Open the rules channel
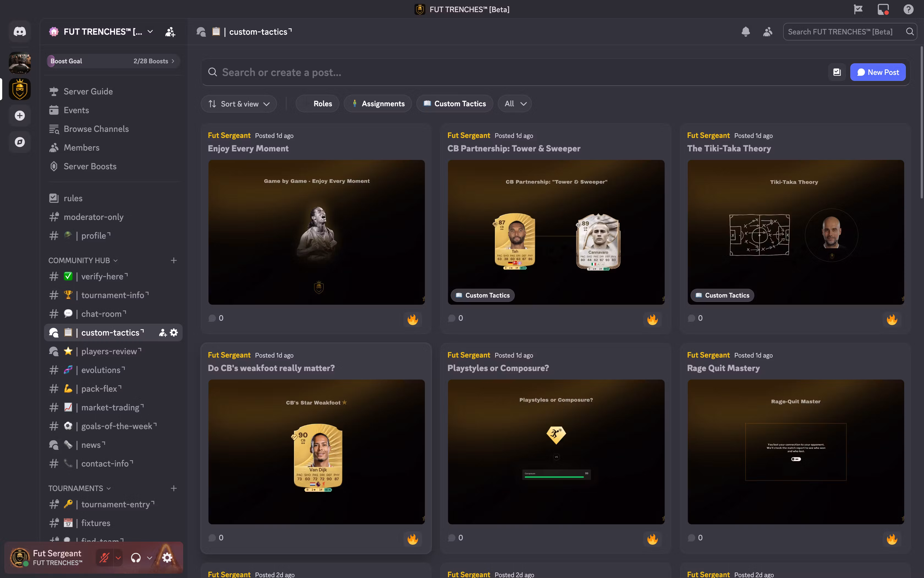The width and height of the screenshot is (924, 578). click(x=113, y=198)
